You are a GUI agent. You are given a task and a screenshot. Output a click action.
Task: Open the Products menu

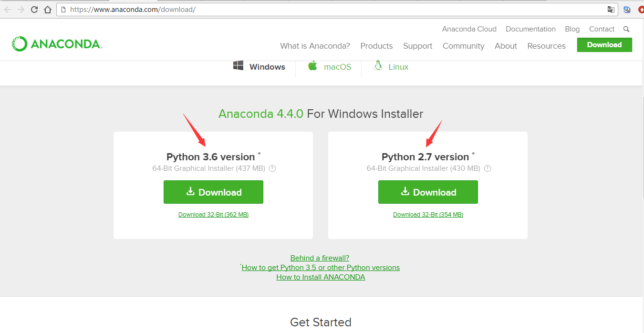[376, 46]
